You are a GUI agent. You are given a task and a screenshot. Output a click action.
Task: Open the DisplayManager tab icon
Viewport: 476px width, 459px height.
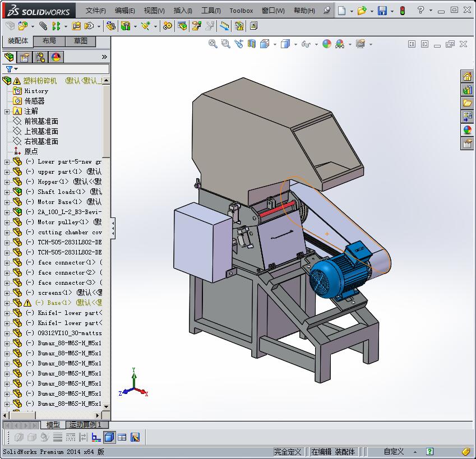click(x=56, y=57)
